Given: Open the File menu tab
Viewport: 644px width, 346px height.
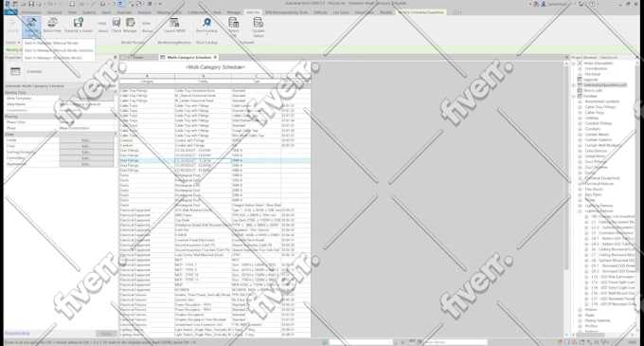Looking at the screenshot, I should tap(10, 12).
